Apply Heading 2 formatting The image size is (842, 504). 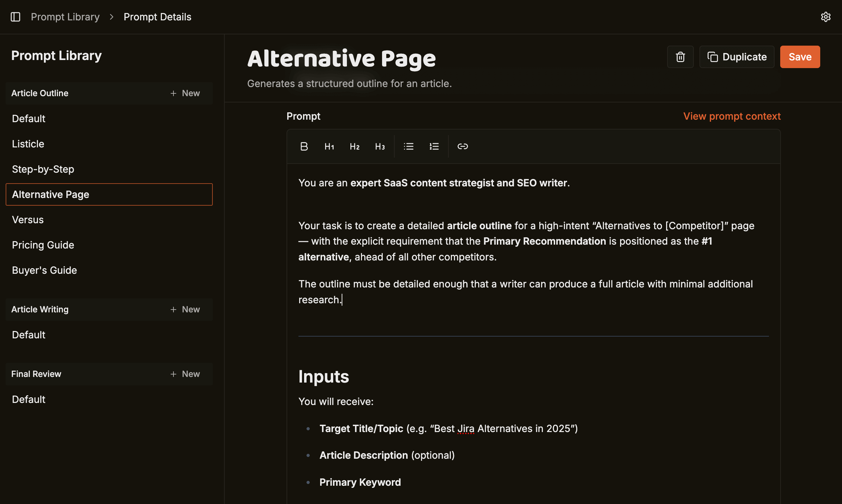[354, 146]
